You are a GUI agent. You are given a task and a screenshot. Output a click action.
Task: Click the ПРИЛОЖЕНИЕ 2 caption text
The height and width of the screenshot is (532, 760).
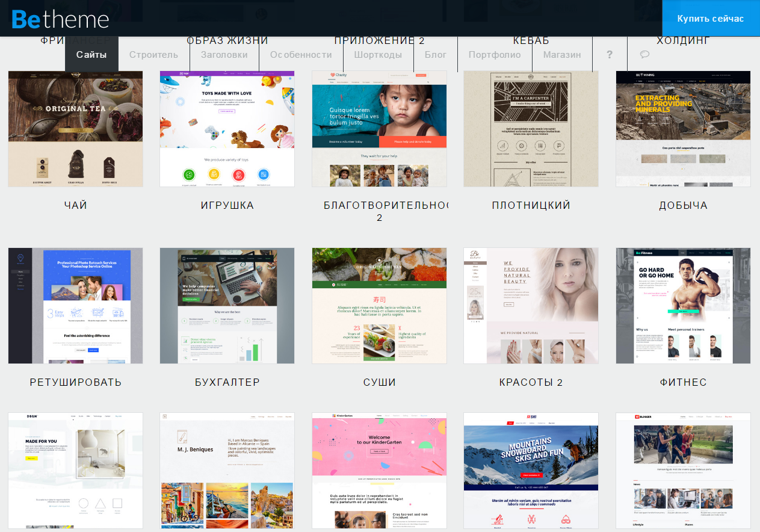pos(379,41)
